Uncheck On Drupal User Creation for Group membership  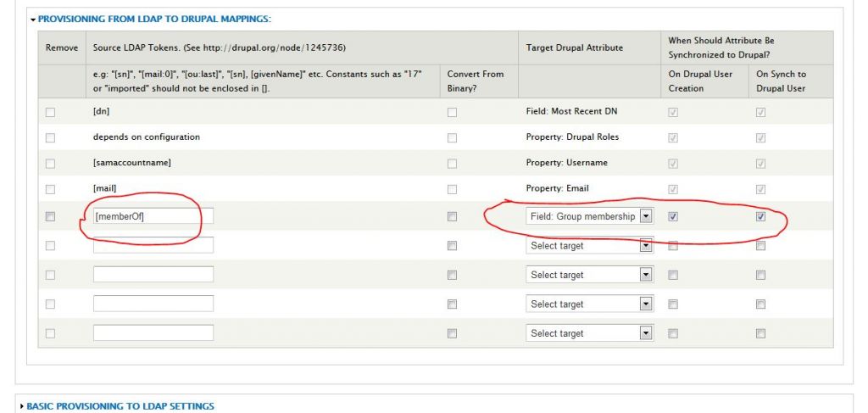(x=673, y=217)
